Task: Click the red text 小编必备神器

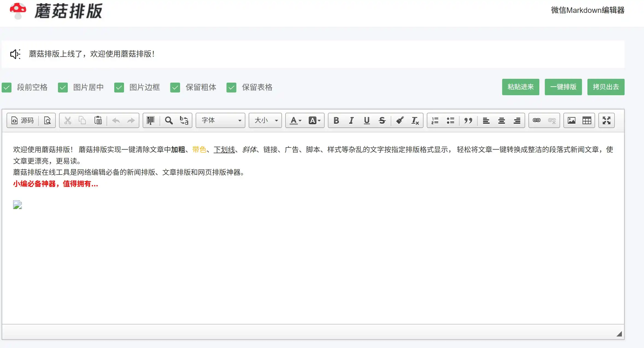Action: [34, 184]
